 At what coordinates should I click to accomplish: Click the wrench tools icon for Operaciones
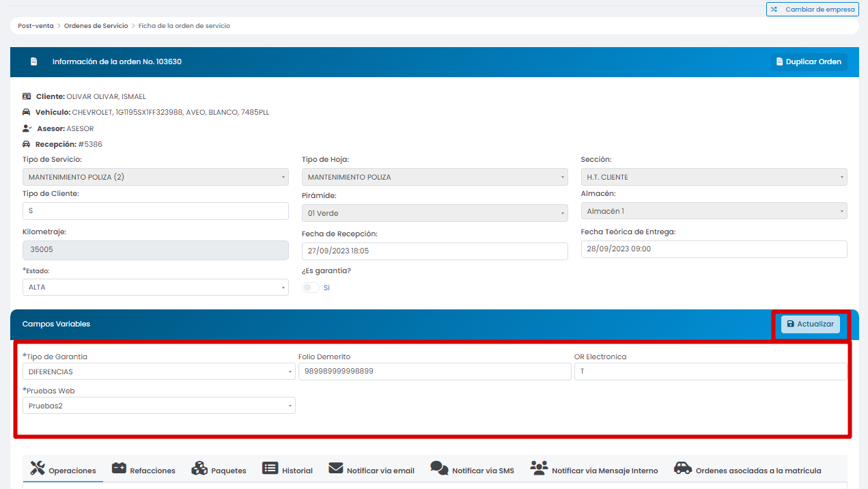coord(38,469)
